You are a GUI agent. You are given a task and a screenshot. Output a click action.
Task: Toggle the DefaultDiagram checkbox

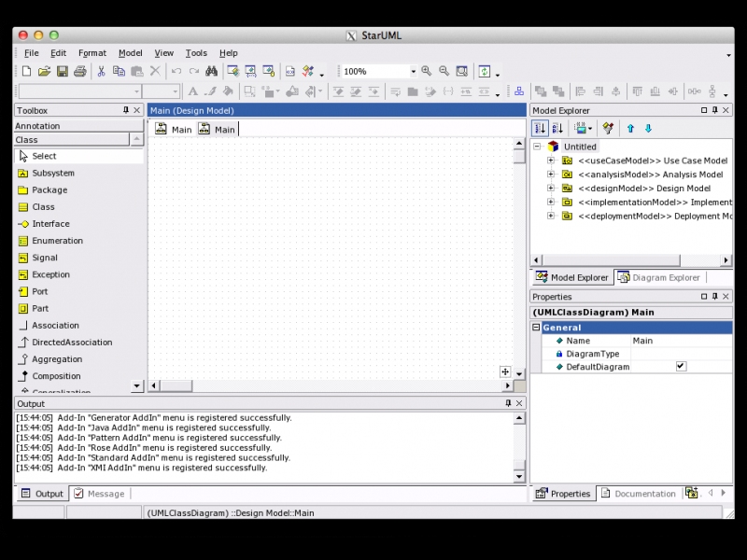click(681, 366)
